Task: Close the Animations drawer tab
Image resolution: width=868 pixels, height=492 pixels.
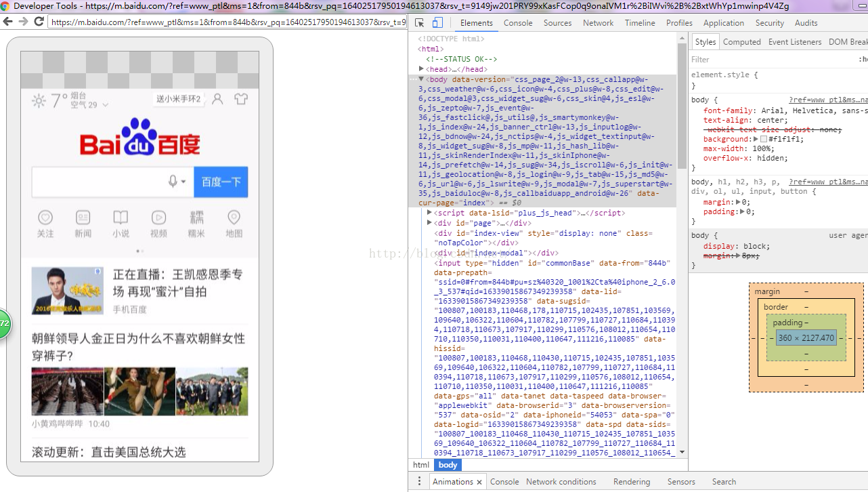Action: 479,482
